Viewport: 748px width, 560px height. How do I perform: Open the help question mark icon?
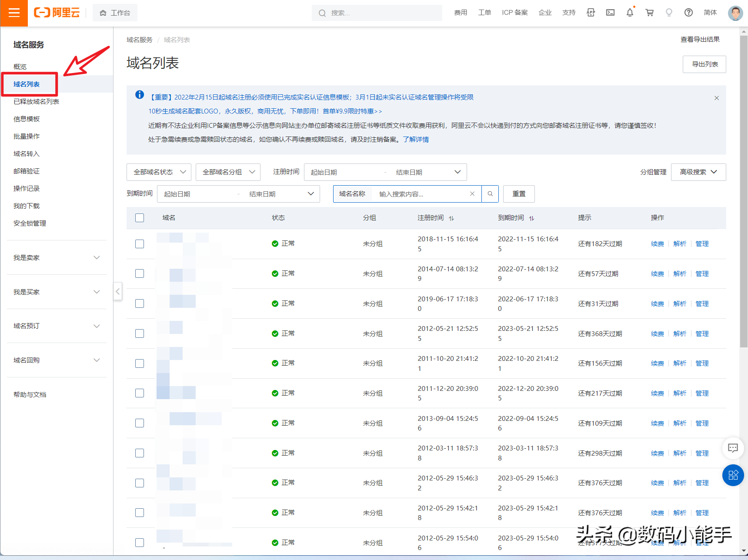tap(688, 13)
